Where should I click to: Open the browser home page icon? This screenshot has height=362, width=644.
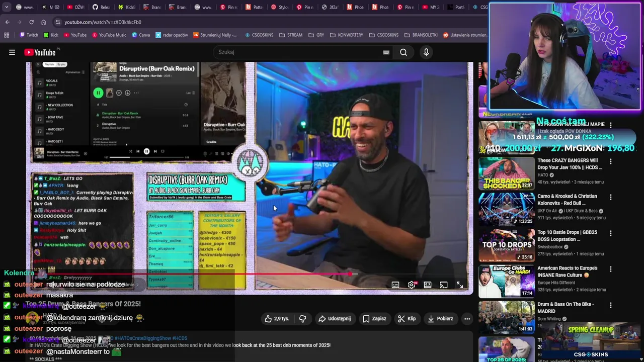click(x=43, y=22)
